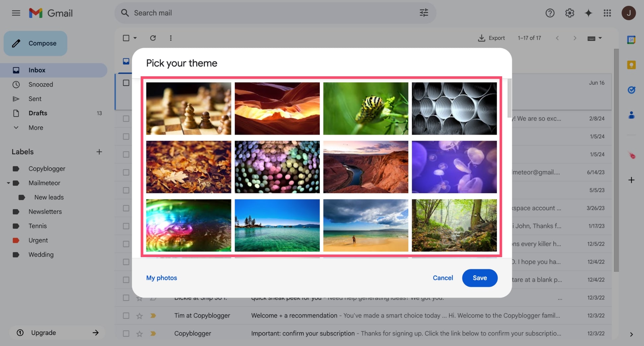Choose the beach with cloudy sky theme
Screen dimensions: 644x346
(x=366, y=225)
